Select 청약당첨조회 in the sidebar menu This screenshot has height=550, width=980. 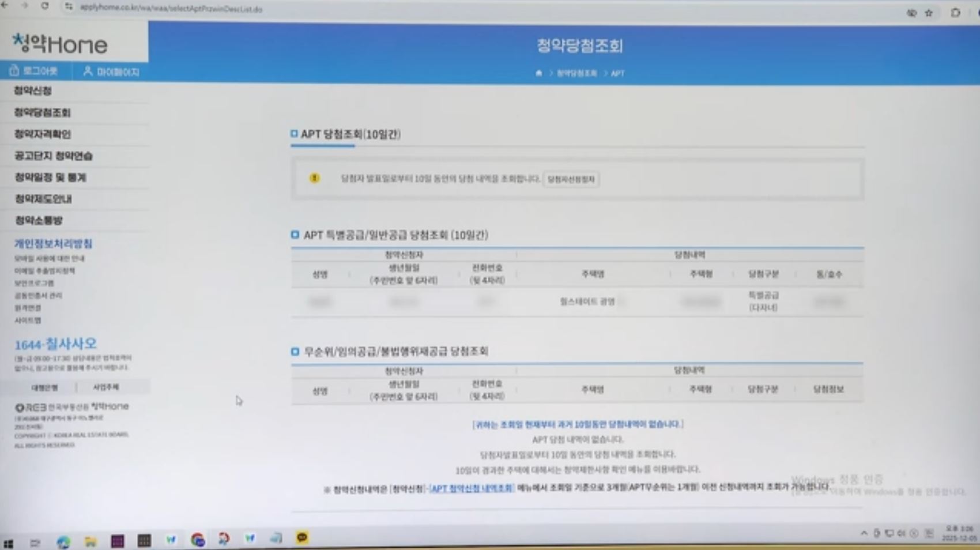coord(42,112)
